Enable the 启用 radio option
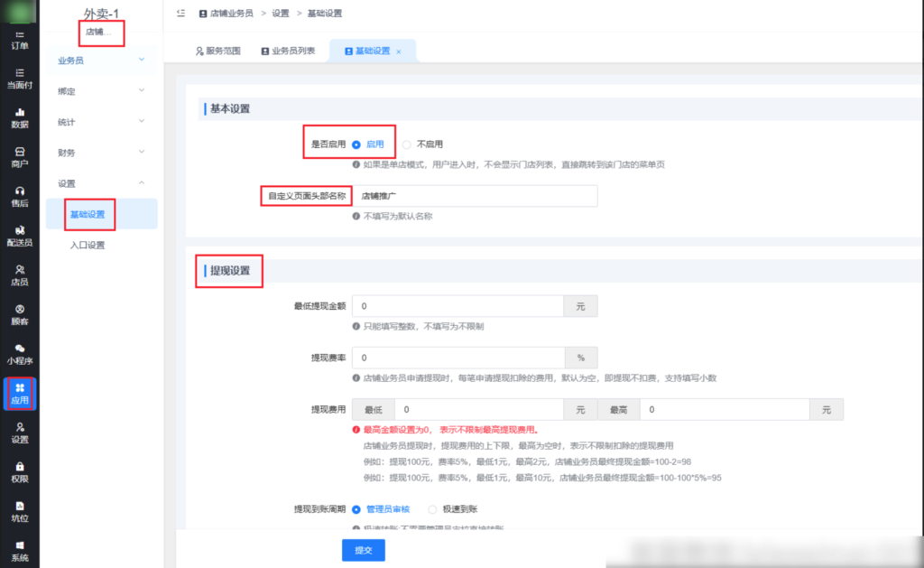Viewport: 924px width, 568px height. [366, 144]
